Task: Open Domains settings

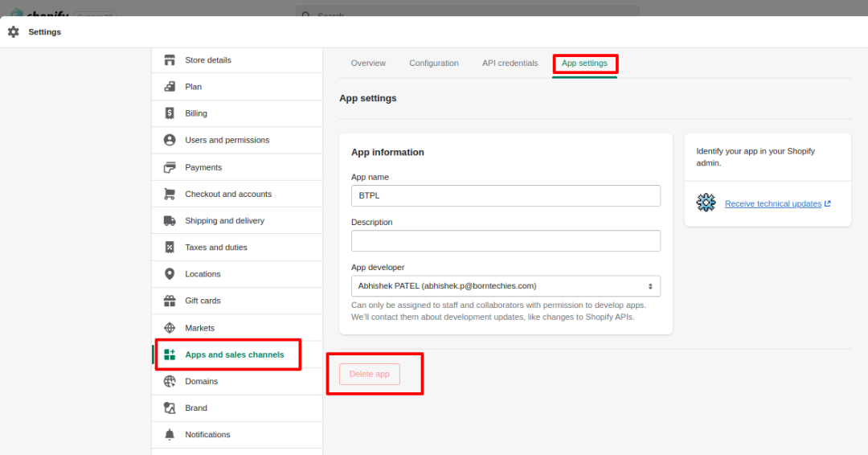Action: click(x=237, y=381)
